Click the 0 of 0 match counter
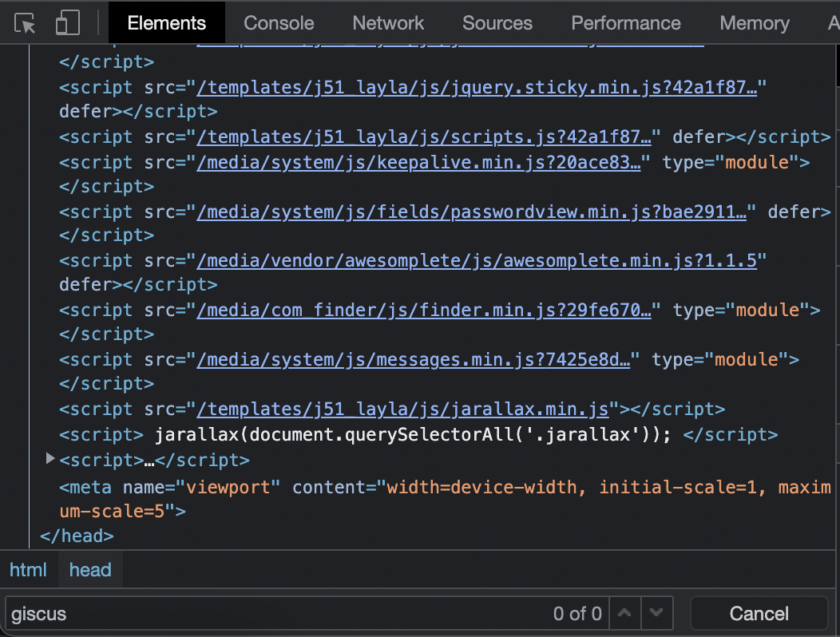 [577, 613]
